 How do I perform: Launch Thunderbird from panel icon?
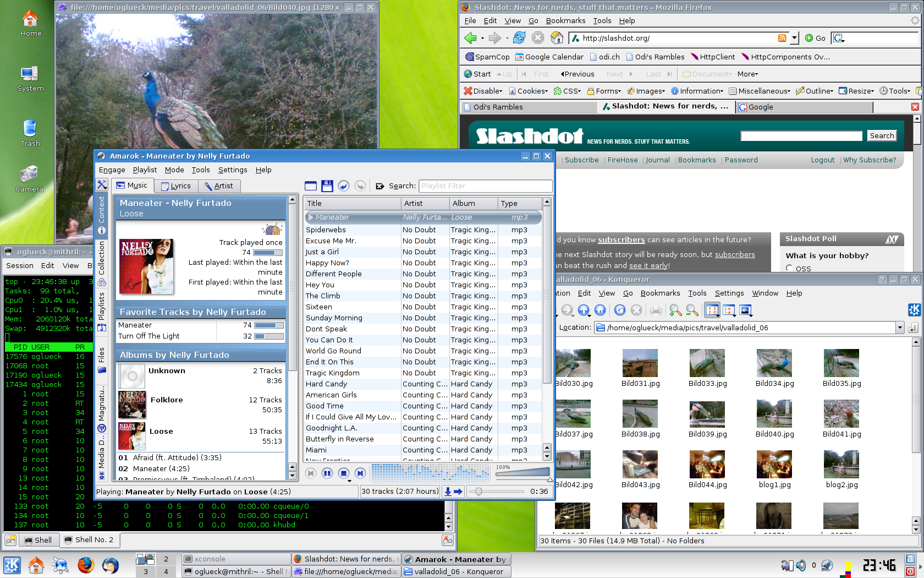click(x=110, y=565)
